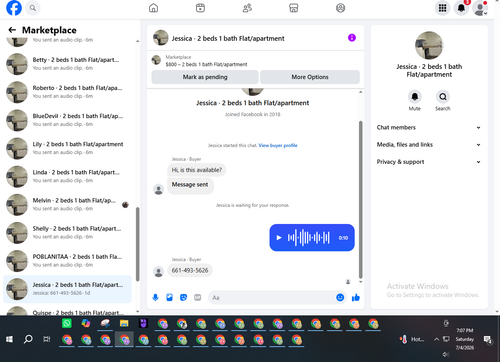This screenshot has width=500, height=362.
Task: Click More Options button
Action: [x=310, y=77]
